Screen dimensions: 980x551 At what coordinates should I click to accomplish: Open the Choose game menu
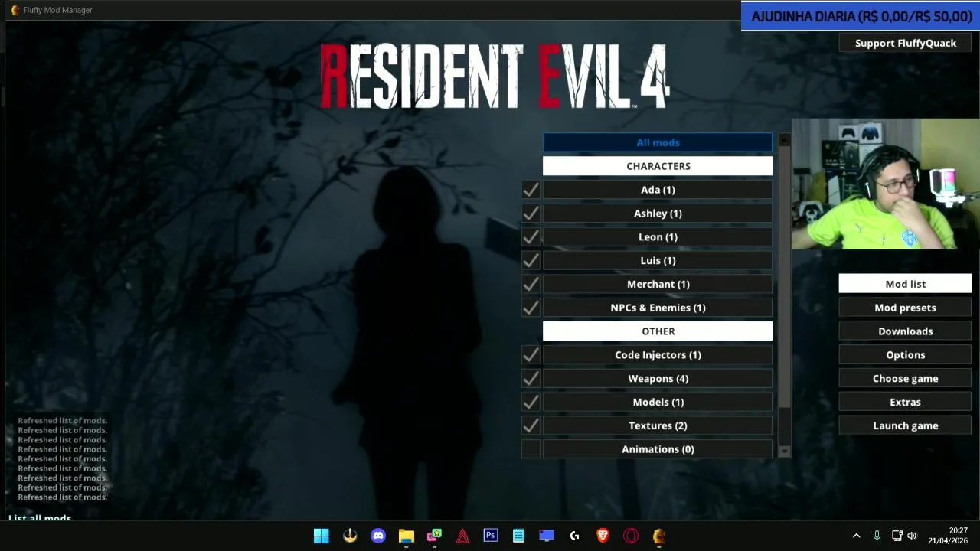click(x=905, y=379)
